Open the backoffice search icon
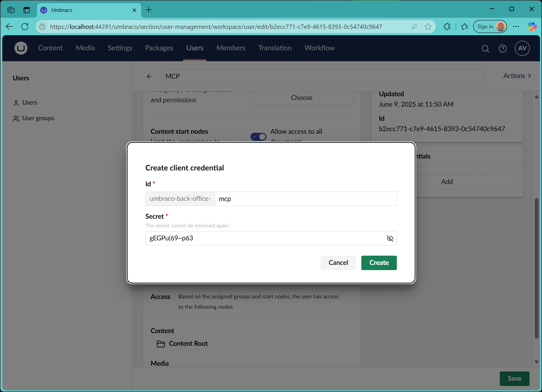 (x=485, y=49)
